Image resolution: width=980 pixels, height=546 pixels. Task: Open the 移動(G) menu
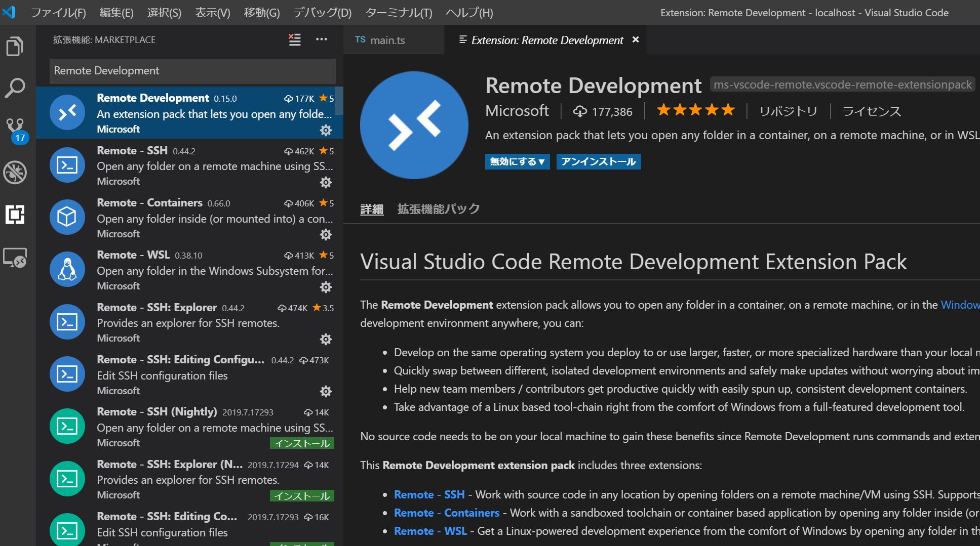point(262,13)
